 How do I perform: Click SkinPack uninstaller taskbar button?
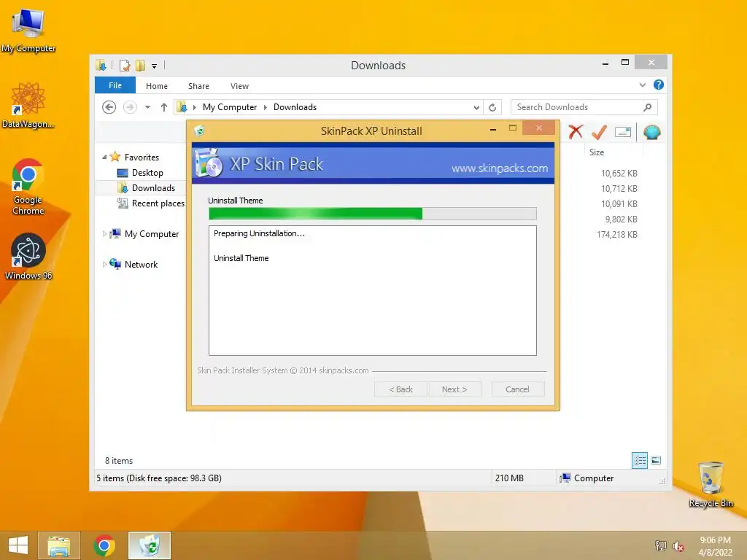point(150,545)
